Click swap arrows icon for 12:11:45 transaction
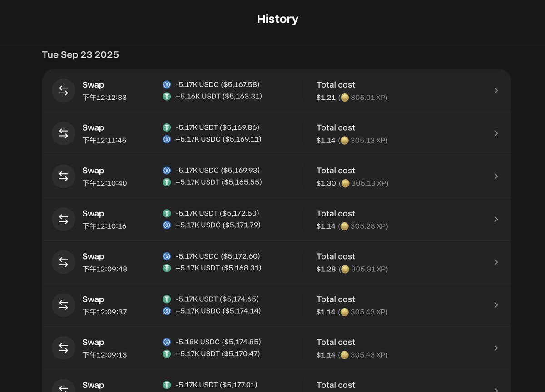The width and height of the screenshot is (545, 392). pos(64,133)
